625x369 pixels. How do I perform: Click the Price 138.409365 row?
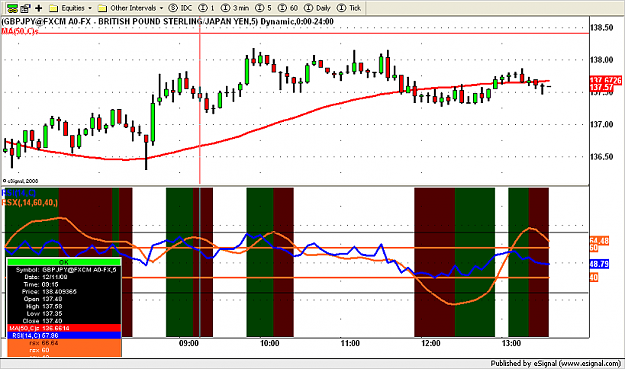[64, 292]
